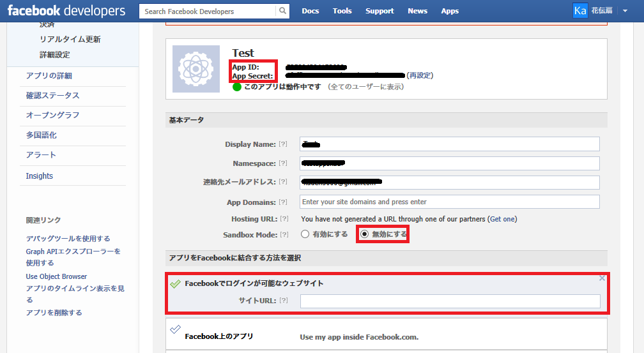The width and height of the screenshot is (644, 353).
Task: Click the help [?] next to Sandbox Mode
Action: (284, 235)
